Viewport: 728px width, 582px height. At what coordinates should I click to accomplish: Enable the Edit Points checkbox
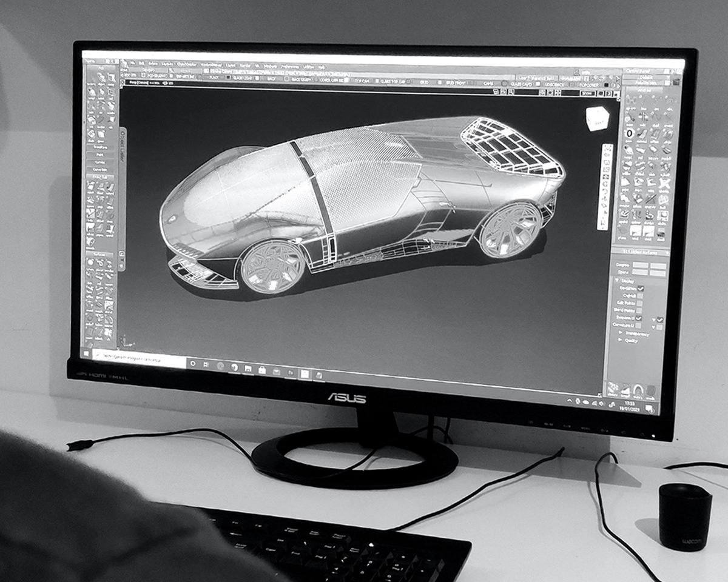coord(639,303)
